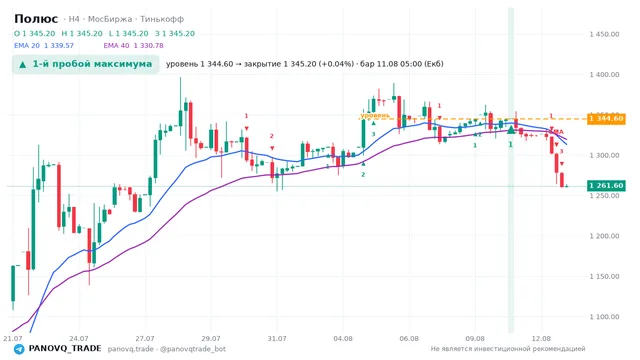Click the 06.08 date axis label

(x=409, y=339)
